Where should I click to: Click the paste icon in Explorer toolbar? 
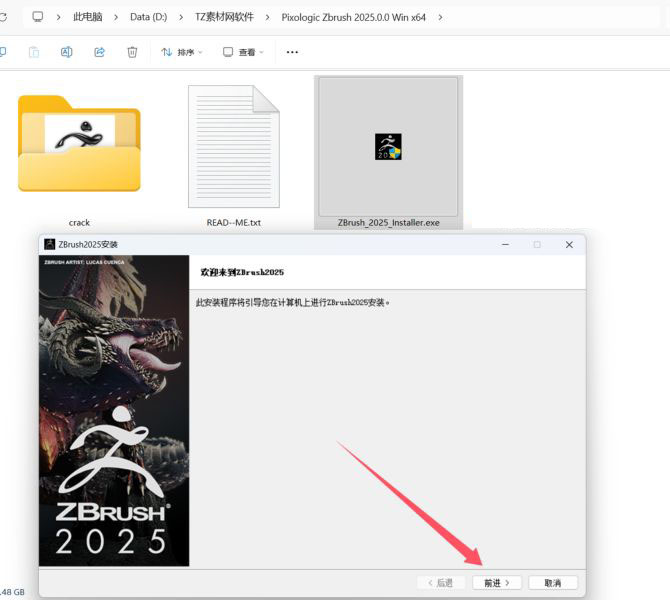pyautogui.click(x=34, y=52)
